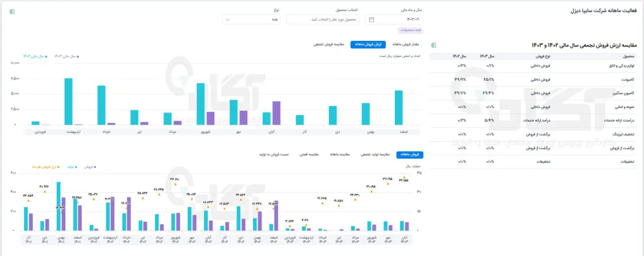Click the سال ۱۴۰۲ column header
The width and height of the screenshot is (644, 256).
460,56
